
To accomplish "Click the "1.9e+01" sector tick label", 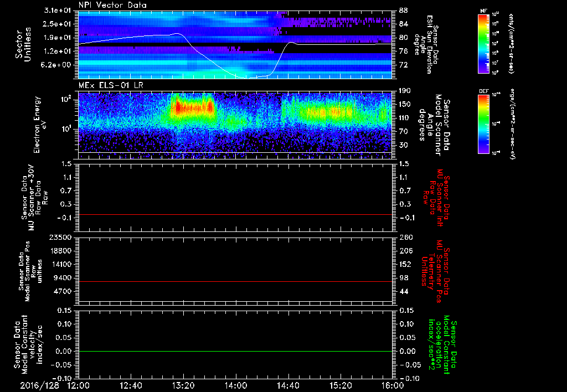I will [x=57, y=38].
